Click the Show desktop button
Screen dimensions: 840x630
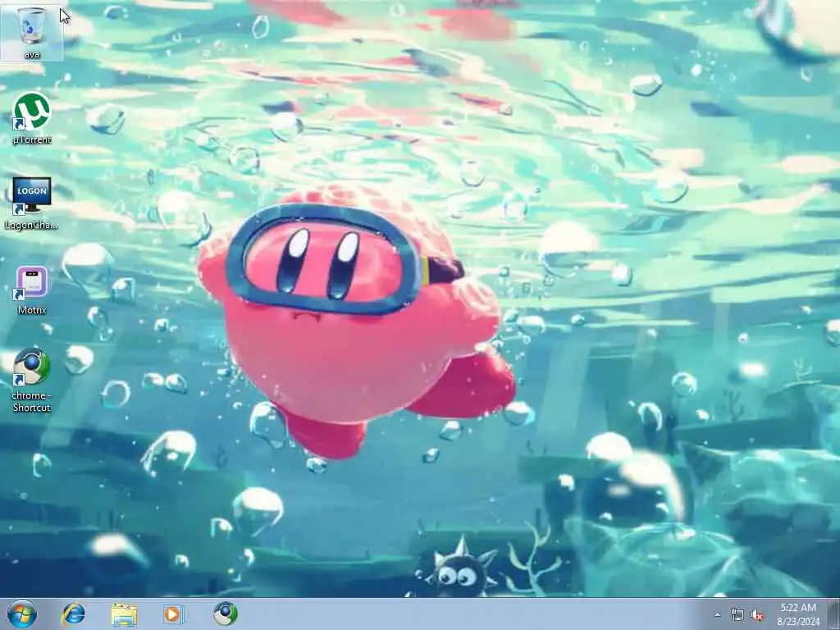click(x=834, y=614)
